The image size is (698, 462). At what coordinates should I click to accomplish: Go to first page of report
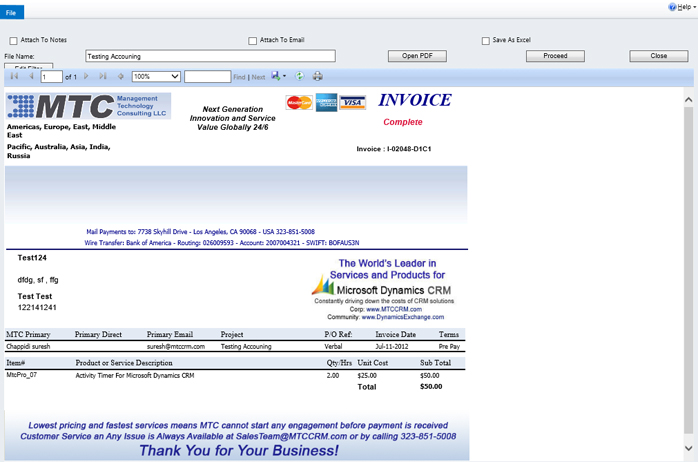[14, 76]
